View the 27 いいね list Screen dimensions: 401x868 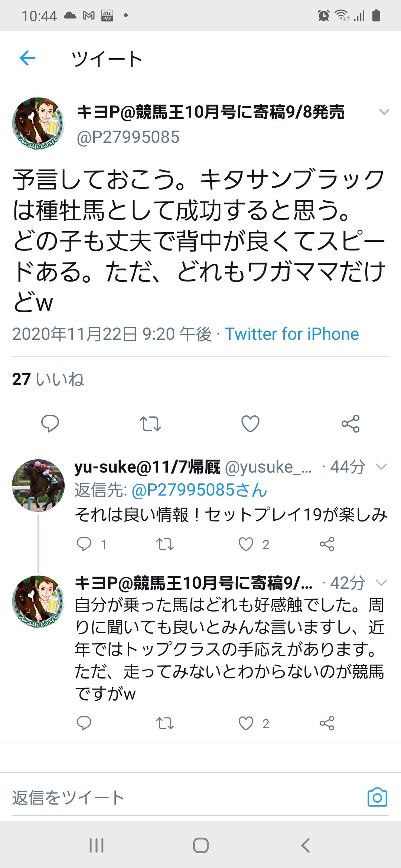coord(48,379)
